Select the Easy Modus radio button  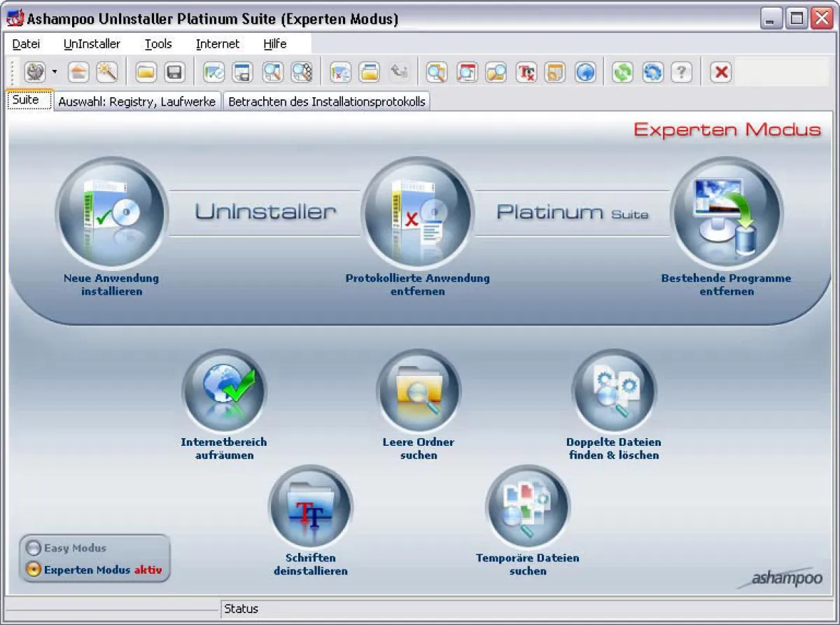[34, 549]
